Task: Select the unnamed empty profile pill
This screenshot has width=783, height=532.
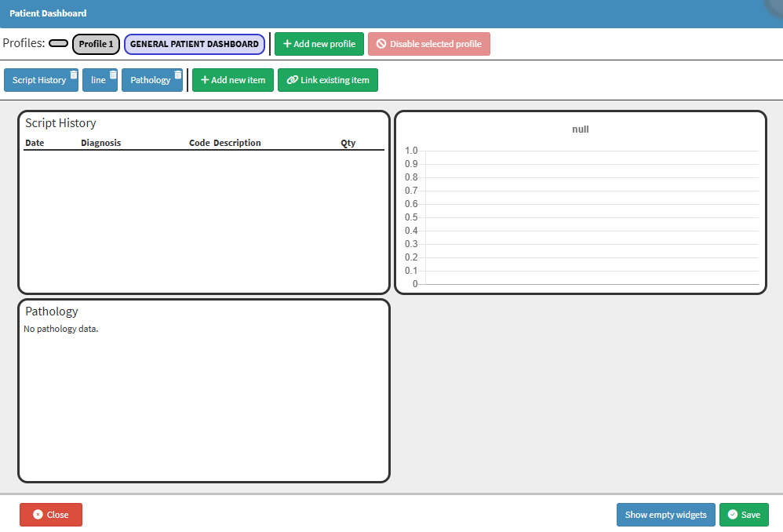Action: tap(58, 43)
